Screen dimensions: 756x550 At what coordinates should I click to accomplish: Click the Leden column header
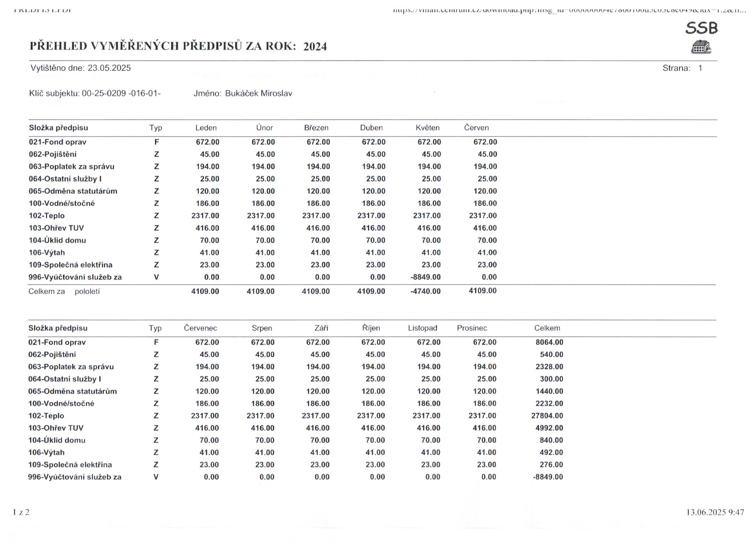[206, 128]
